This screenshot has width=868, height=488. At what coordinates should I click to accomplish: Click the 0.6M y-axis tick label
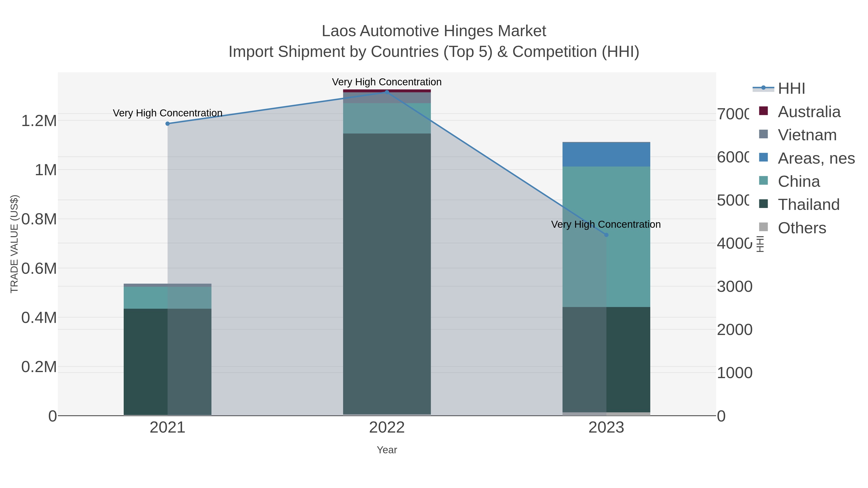tap(39, 268)
